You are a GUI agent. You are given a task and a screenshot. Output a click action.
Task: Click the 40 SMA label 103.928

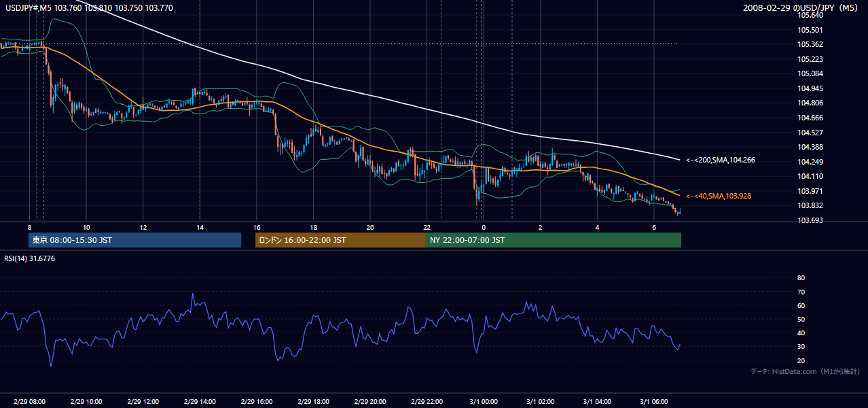719,196
